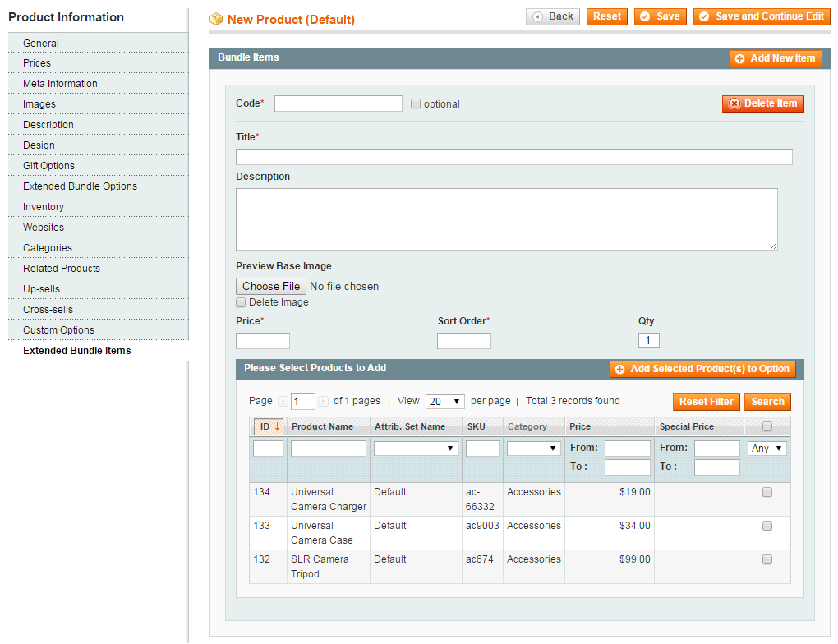This screenshot has height=644, width=838.
Task: Open the per page View dropdown
Action: coord(445,402)
